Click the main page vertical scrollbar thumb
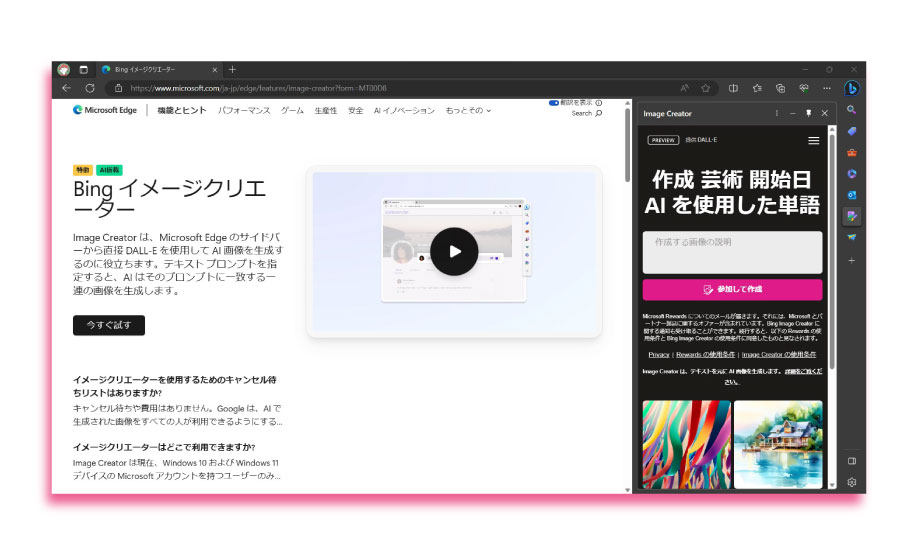This screenshot has width=906, height=555. click(x=627, y=144)
